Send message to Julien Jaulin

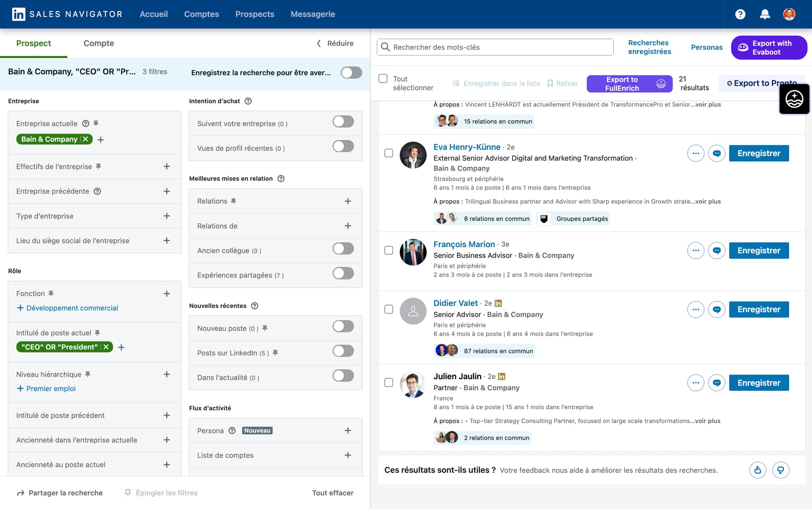(717, 382)
